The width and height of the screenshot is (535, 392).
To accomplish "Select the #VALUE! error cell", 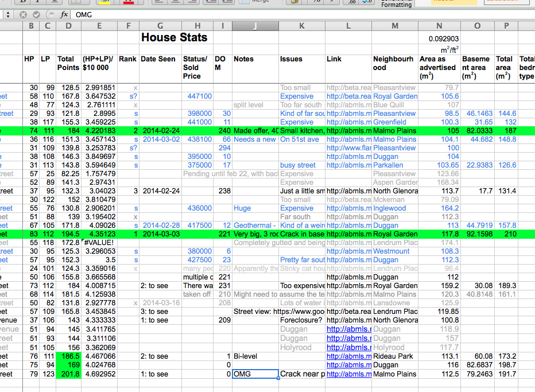I will [99, 243].
